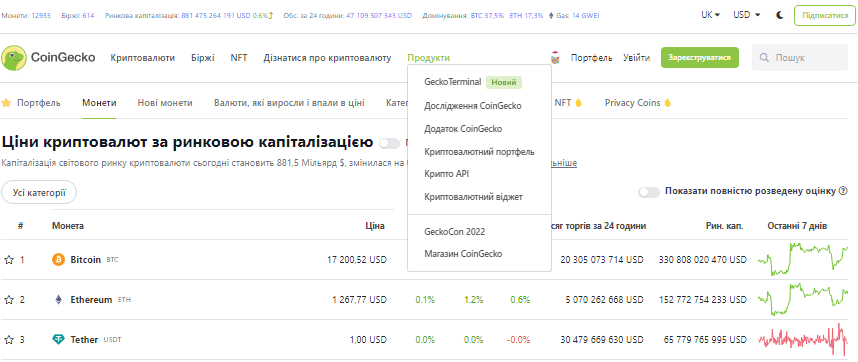Click the Gas pump icon in top bar
Screen dimensions: 858x362
pyautogui.click(x=551, y=16)
